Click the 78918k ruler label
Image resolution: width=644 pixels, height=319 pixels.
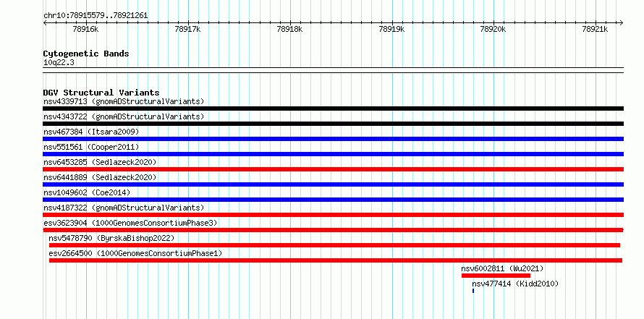coord(289,30)
